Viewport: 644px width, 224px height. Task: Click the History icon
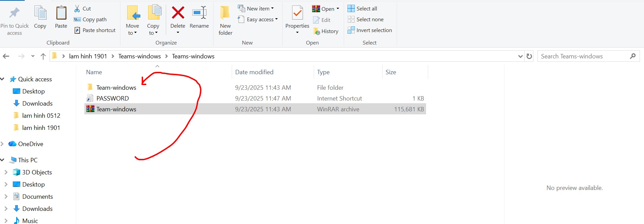tap(316, 31)
